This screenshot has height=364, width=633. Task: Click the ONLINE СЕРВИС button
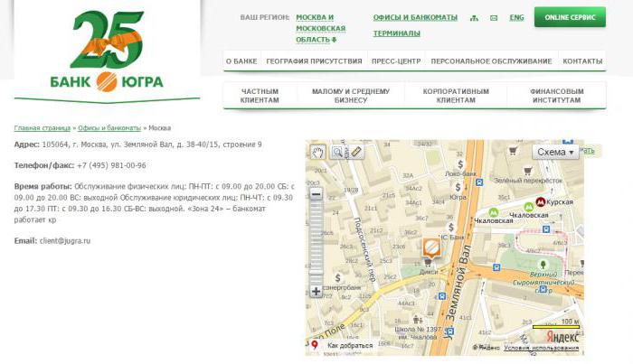tap(570, 17)
